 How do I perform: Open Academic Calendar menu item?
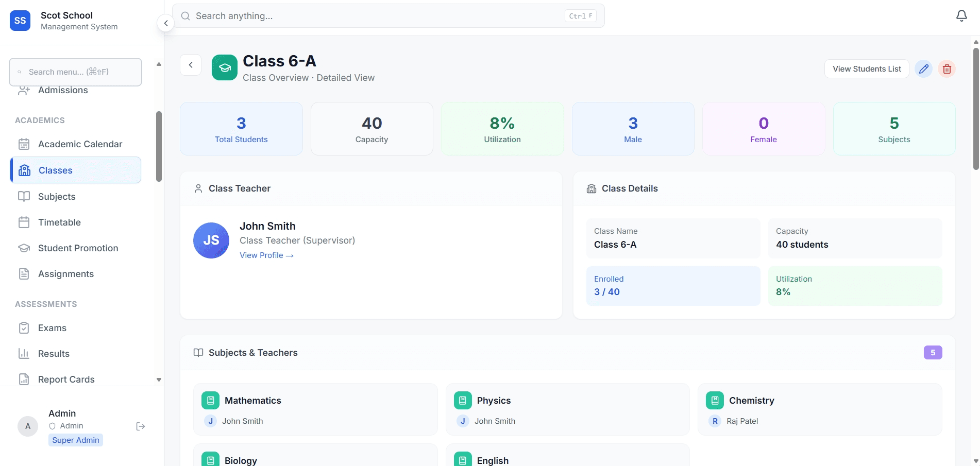76,144
